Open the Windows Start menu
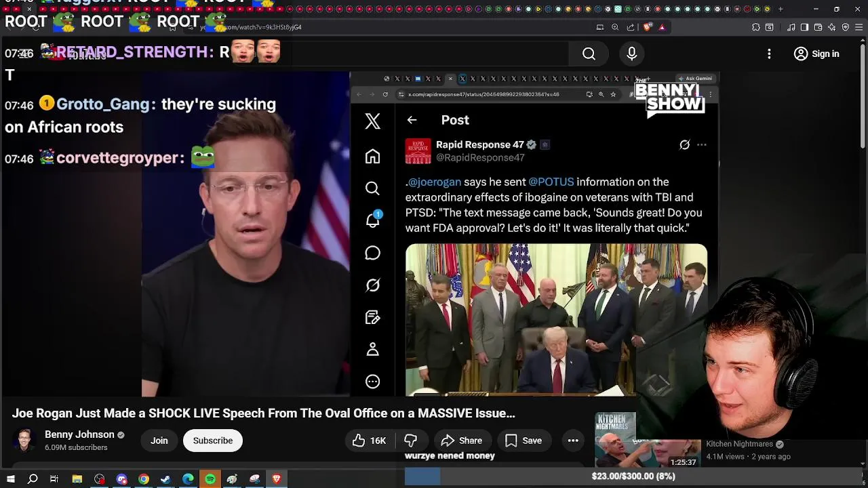The image size is (868, 488). click(10, 479)
